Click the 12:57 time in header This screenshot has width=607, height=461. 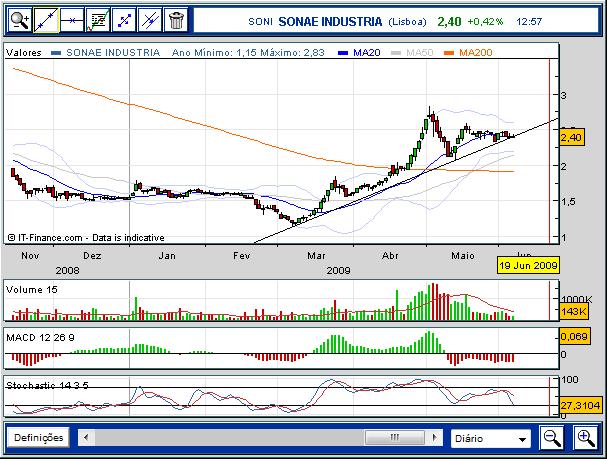pyautogui.click(x=529, y=22)
